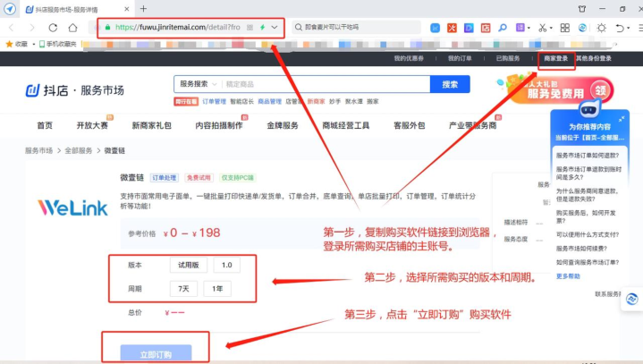Expand the scissors tool dropdown arrow
Viewport: 643px width, 364px height.
click(x=551, y=28)
